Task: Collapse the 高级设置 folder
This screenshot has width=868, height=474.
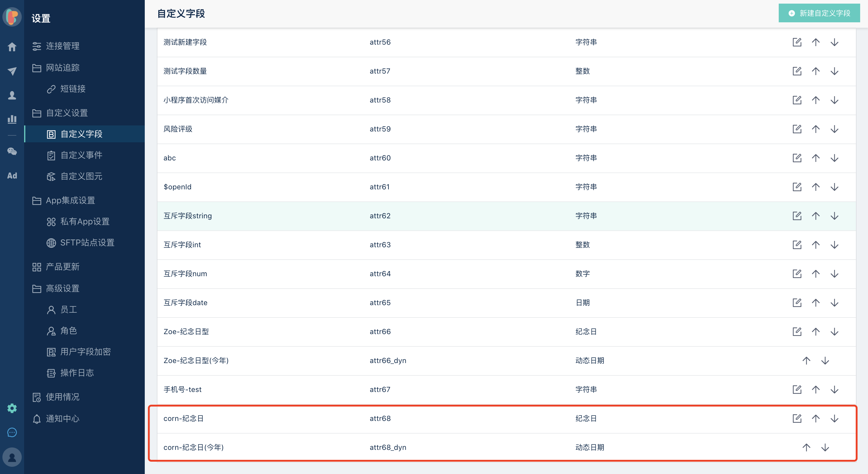Action: 62,289
